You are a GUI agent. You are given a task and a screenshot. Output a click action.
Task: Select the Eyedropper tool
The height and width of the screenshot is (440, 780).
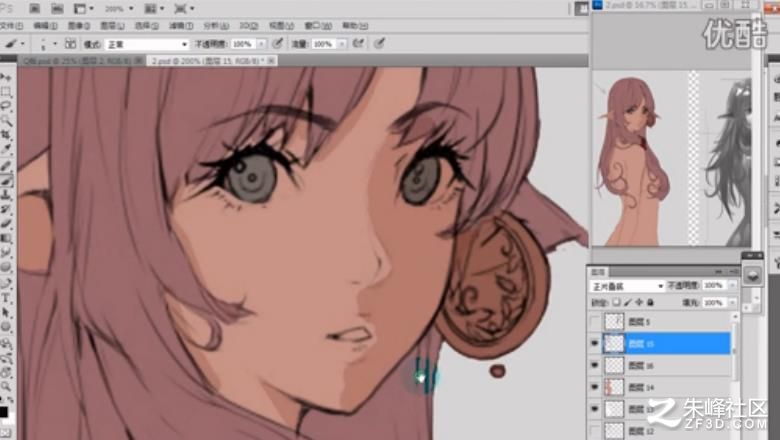pyautogui.click(x=6, y=149)
